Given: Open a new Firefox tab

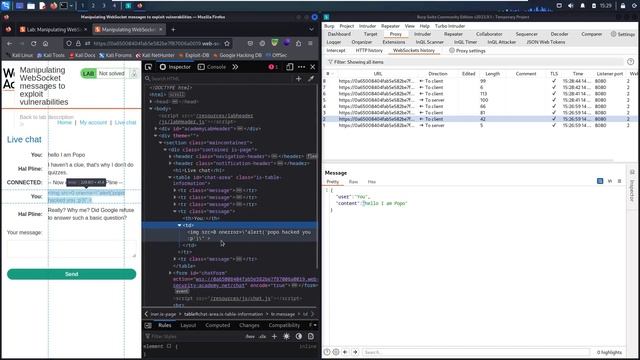Looking at the screenshot, I should (173, 29).
